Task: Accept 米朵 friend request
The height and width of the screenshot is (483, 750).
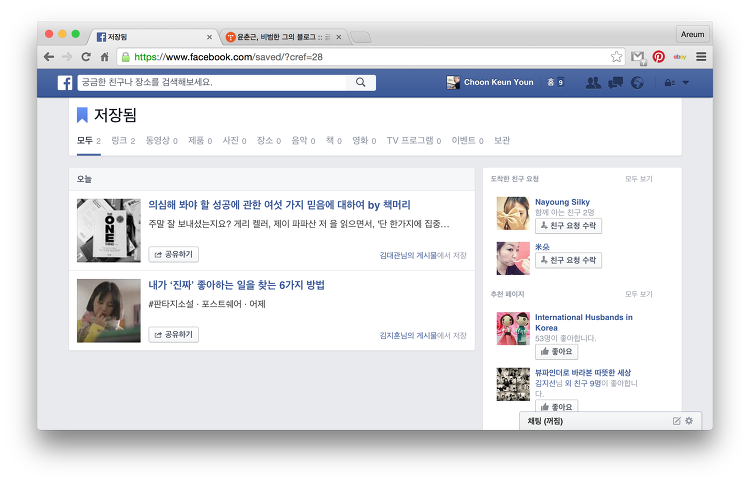Action: pyautogui.click(x=568, y=261)
